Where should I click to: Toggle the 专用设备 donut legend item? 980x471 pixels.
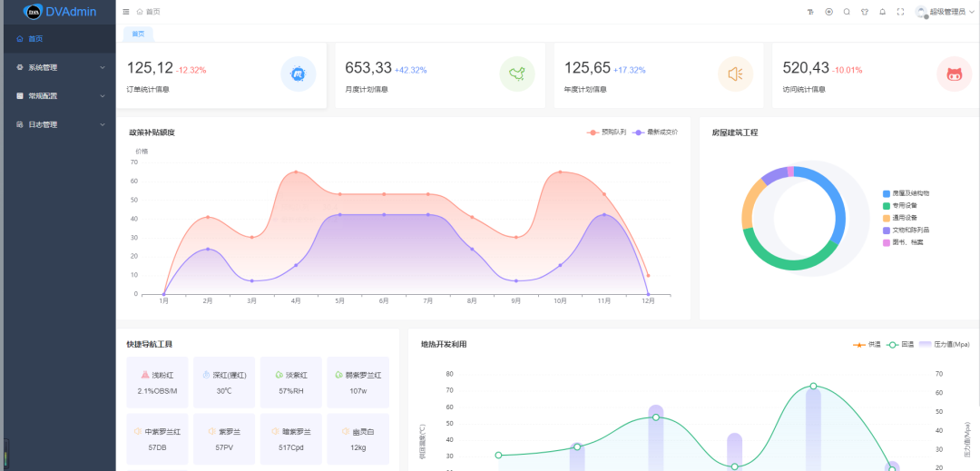coord(900,205)
